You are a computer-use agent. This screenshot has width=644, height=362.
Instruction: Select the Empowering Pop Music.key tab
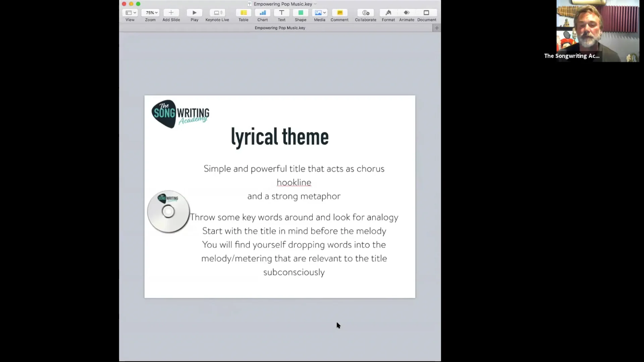(280, 28)
